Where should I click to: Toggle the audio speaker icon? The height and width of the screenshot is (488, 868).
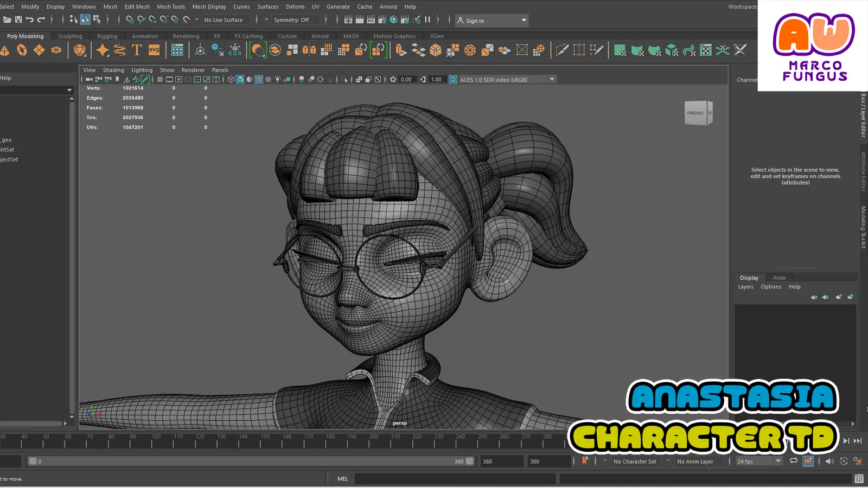click(829, 461)
